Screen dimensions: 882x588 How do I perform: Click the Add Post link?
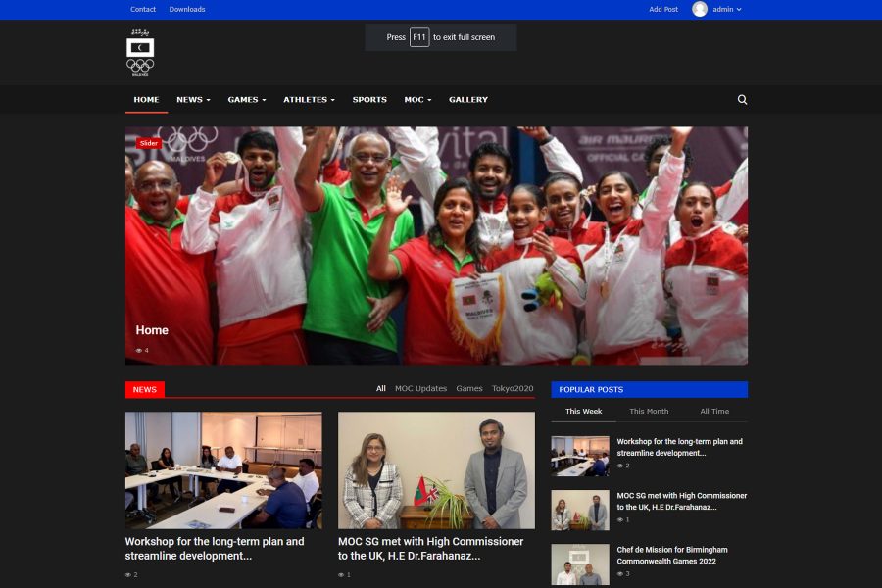[x=663, y=9]
